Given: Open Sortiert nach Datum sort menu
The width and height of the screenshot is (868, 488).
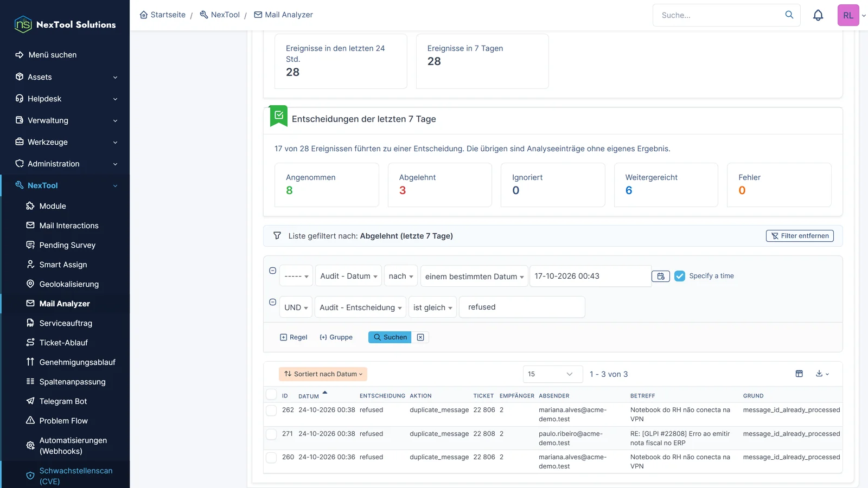Looking at the screenshot, I should point(323,374).
